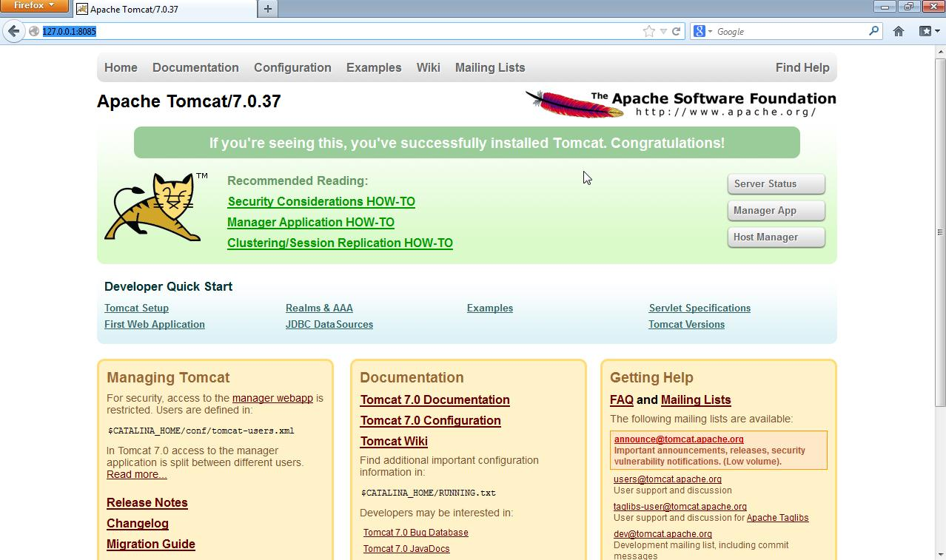Show URL history dropdown in address bar
Image resolution: width=946 pixels, height=560 pixels.
click(663, 31)
